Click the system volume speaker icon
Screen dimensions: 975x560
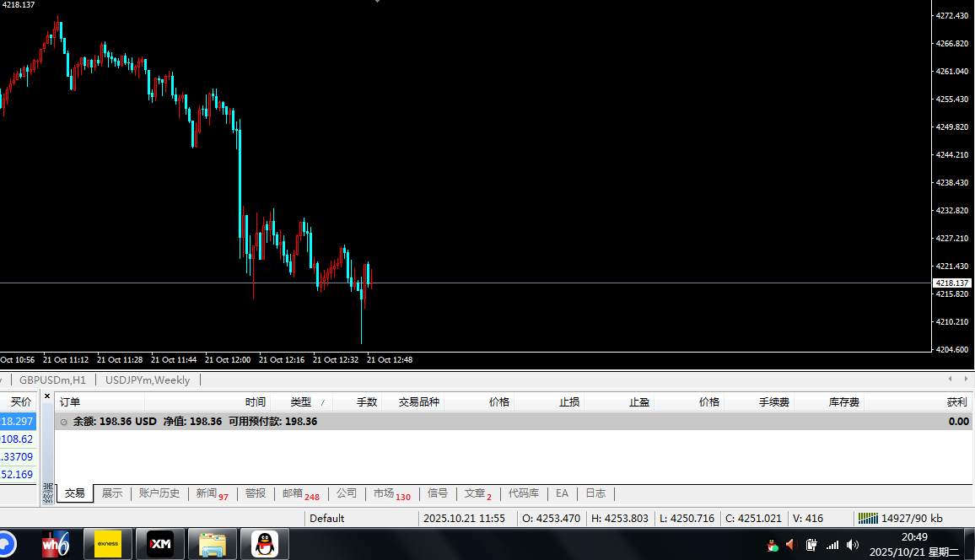(x=853, y=545)
